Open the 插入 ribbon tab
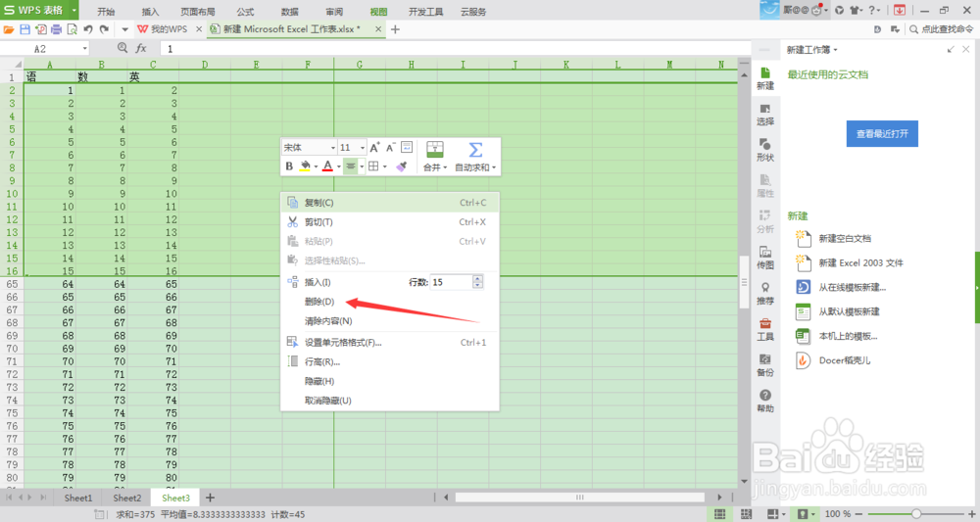 pyautogui.click(x=151, y=11)
